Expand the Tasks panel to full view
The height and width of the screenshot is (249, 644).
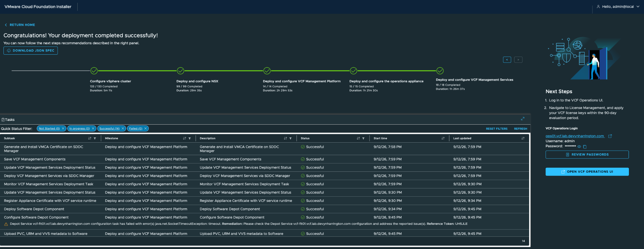click(x=523, y=119)
